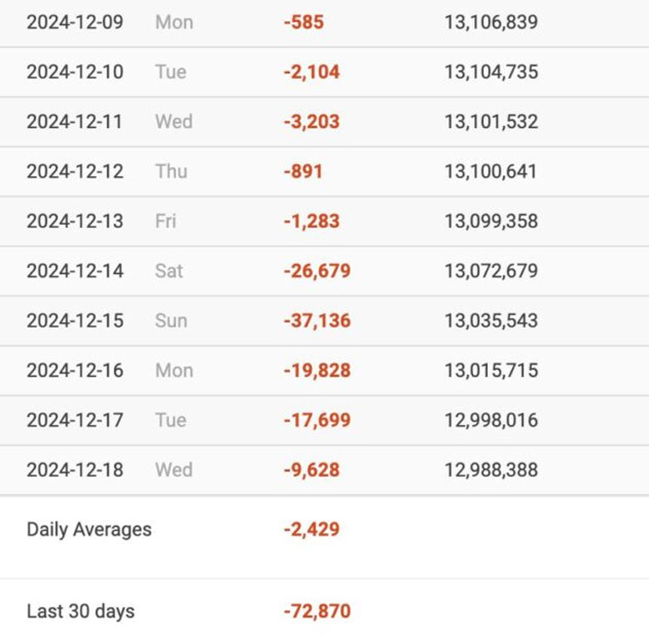Viewport: 649px width, 644px height.
Task: Click the Daily Averages label
Action: (89, 529)
